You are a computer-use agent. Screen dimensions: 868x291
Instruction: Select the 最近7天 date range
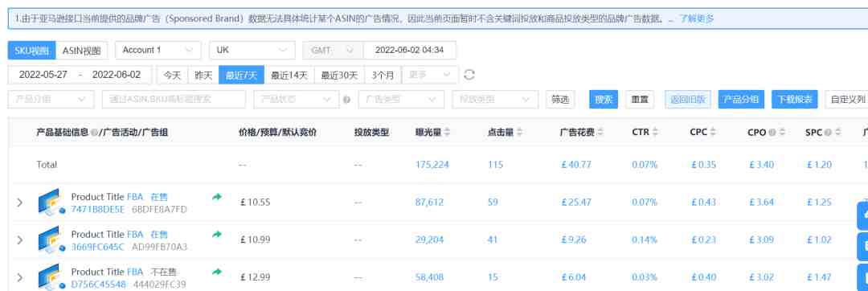(x=241, y=75)
